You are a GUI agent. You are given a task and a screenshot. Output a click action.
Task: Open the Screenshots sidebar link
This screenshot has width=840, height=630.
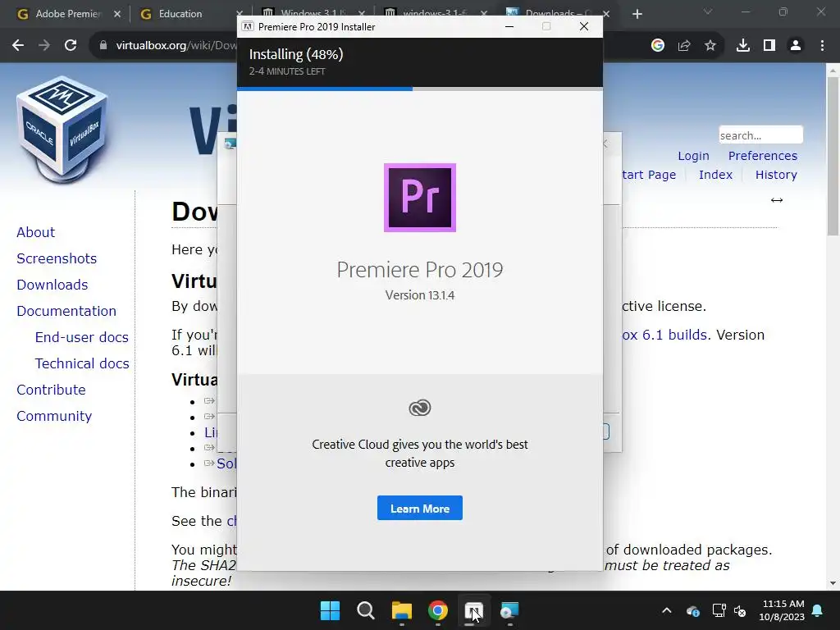pyautogui.click(x=57, y=258)
